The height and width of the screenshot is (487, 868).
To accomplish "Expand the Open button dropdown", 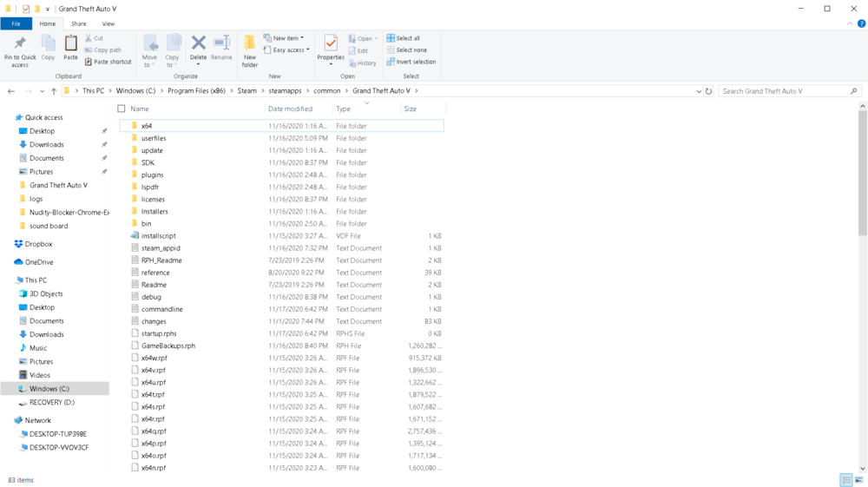I will tap(377, 39).
